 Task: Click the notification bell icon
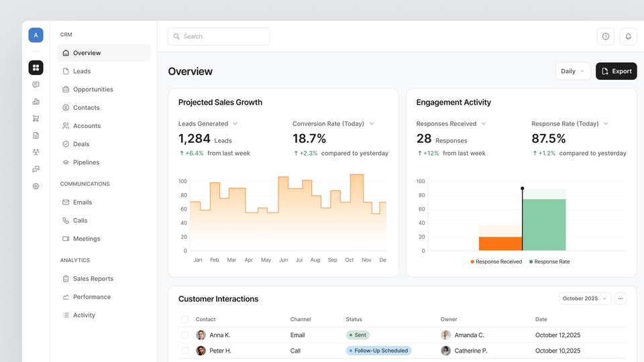click(x=628, y=36)
